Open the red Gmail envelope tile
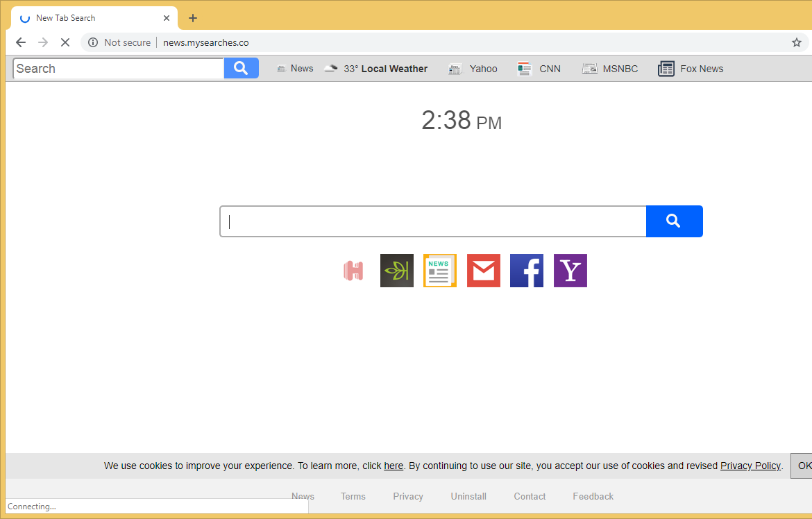The width and height of the screenshot is (812, 519). click(x=484, y=271)
